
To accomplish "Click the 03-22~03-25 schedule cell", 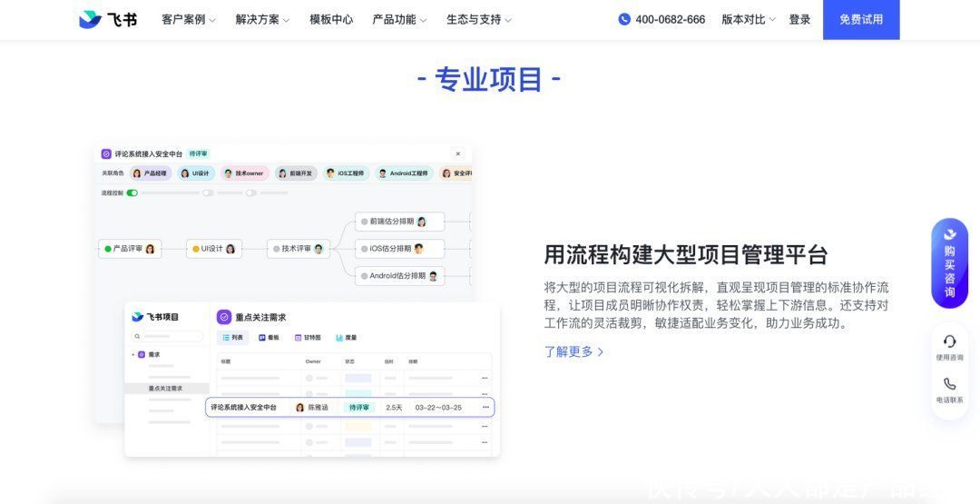I will click(x=438, y=408).
